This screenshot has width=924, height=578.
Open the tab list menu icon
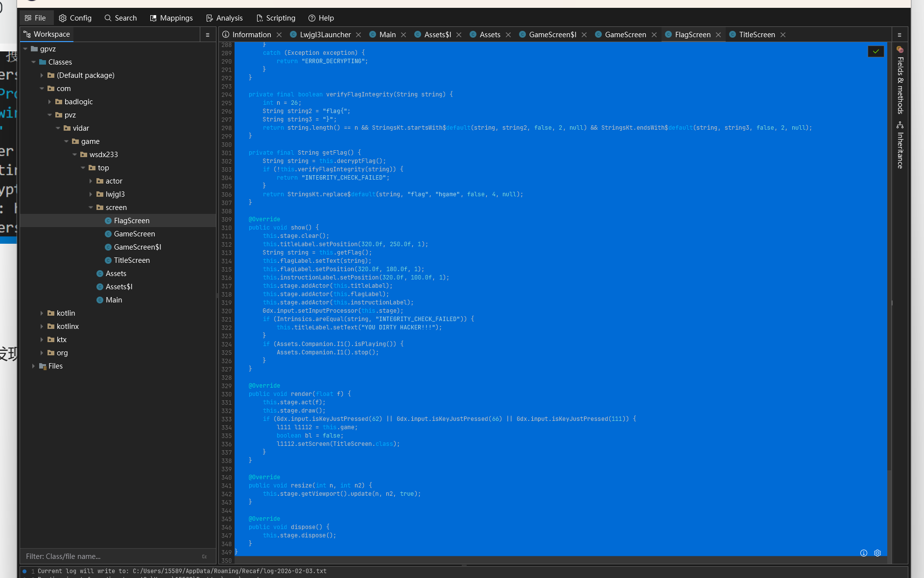pyautogui.click(x=900, y=35)
